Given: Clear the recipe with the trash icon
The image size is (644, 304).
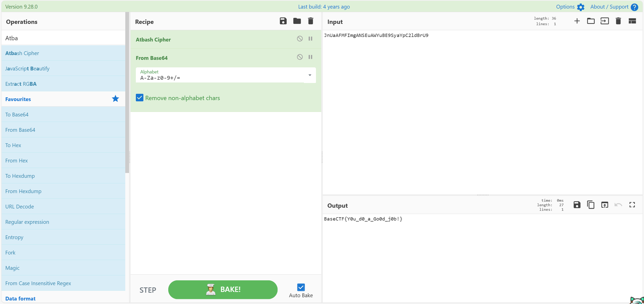Looking at the screenshot, I should click(x=311, y=21).
